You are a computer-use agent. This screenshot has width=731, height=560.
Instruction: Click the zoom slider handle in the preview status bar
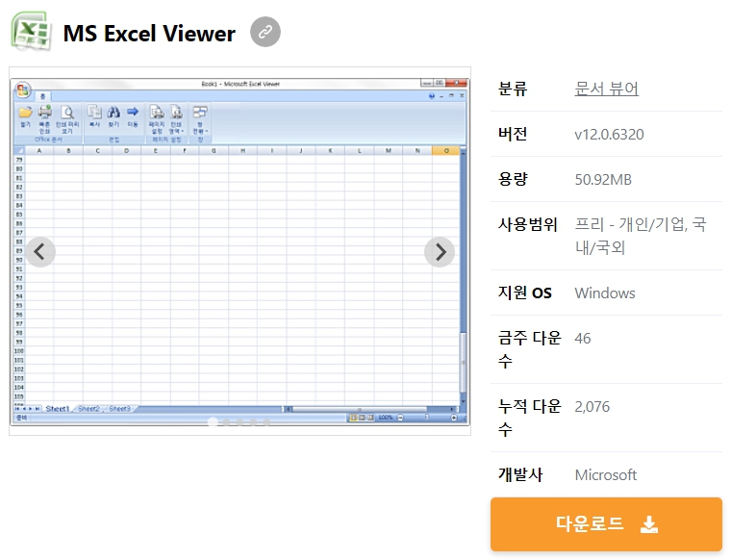pos(426,418)
